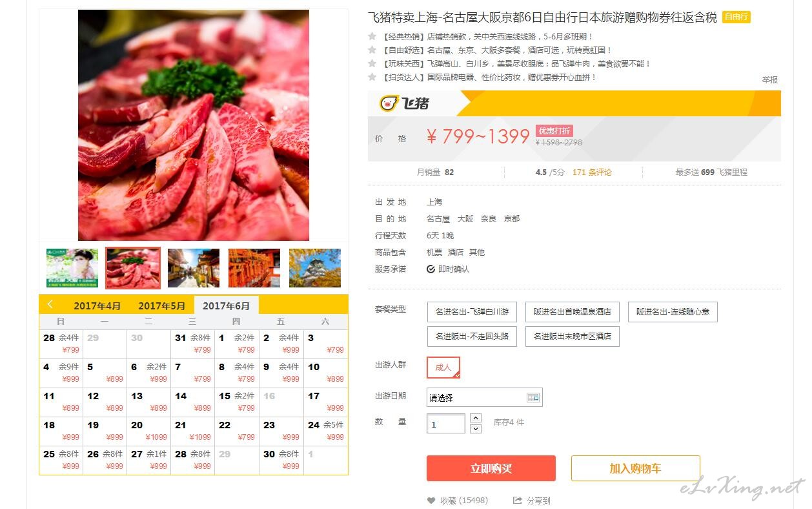
Task: Select the 成人 traveler option
Action: (x=443, y=368)
